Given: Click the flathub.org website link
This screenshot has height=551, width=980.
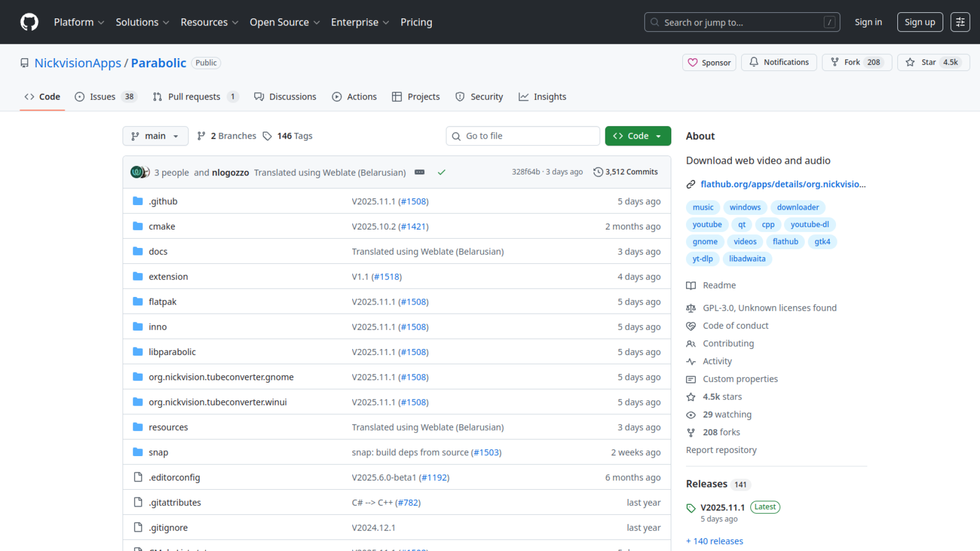Looking at the screenshot, I should tap(782, 184).
